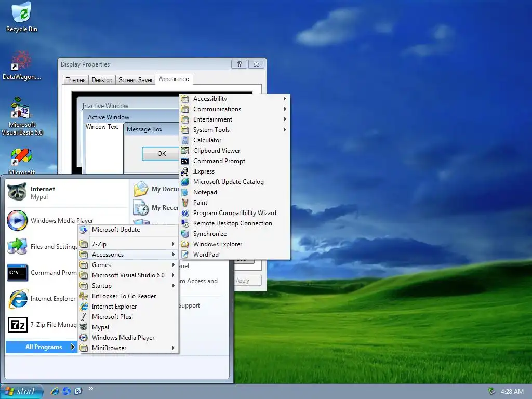532x399 pixels.
Task: Launch Mypal from All Programs list
Action: [128, 327]
